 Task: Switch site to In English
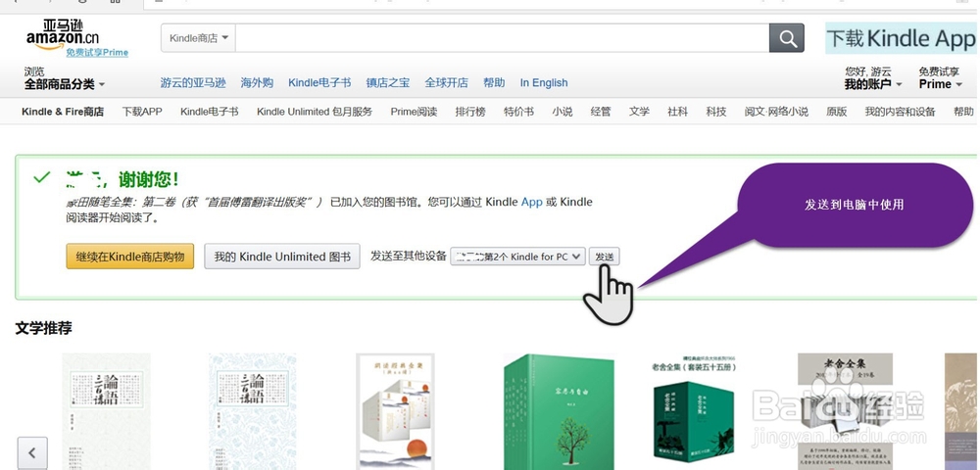[544, 82]
